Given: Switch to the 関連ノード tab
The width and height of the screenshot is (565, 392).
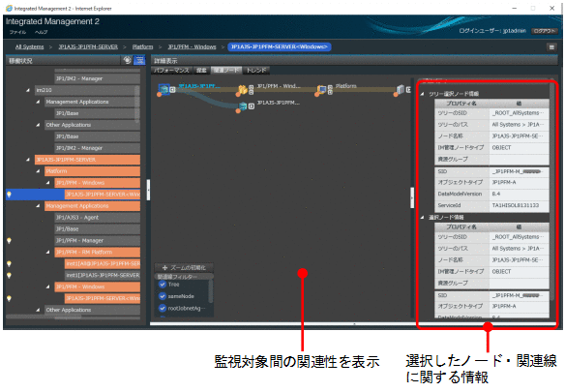Looking at the screenshot, I should 226,71.
